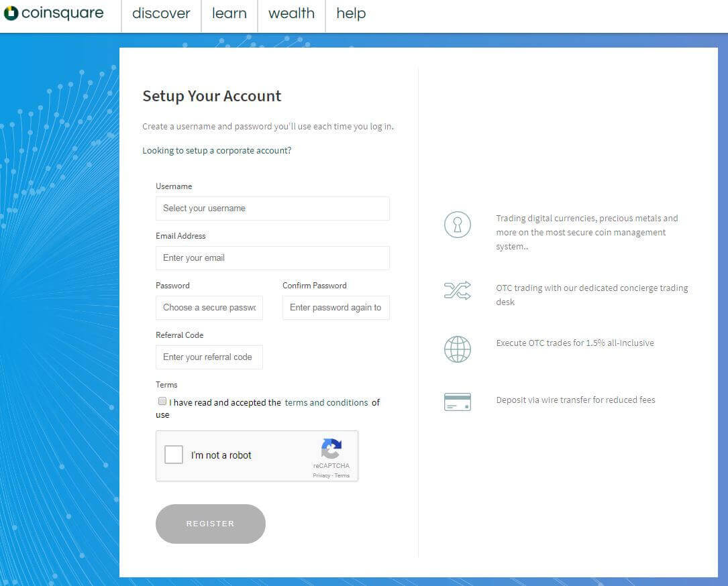
Task: Open the discover menu
Action: pos(161,13)
